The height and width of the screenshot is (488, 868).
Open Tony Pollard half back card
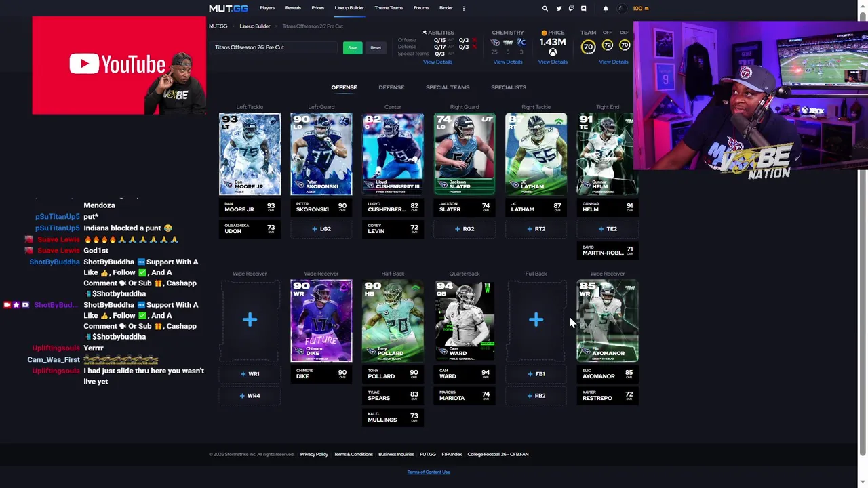pyautogui.click(x=393, y=321)
